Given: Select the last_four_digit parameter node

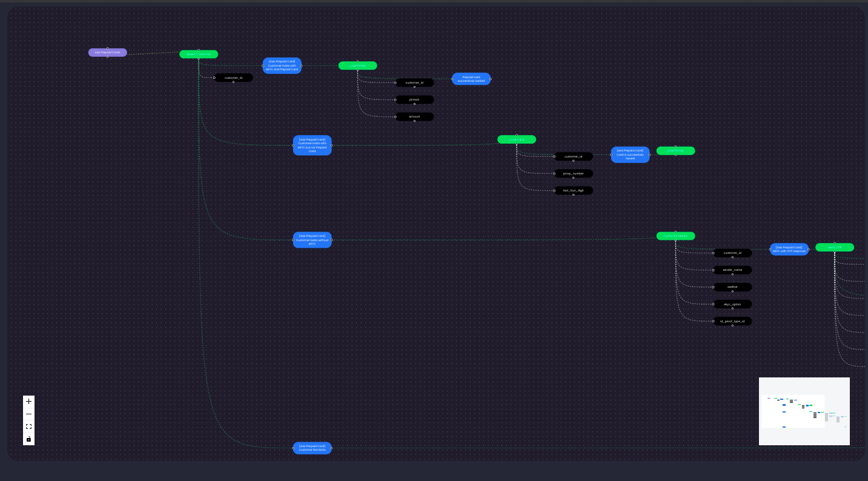Looking at the screenshot, I should (574, 190).
